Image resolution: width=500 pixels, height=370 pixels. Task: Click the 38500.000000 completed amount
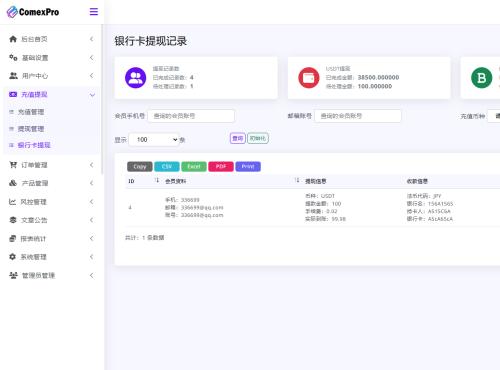tap(378, 77)
